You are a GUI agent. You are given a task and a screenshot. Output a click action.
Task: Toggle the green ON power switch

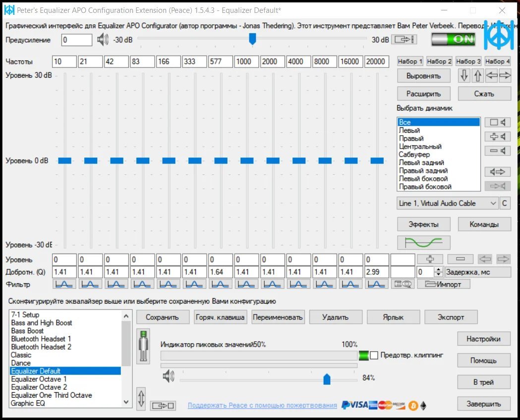pyautogui.click(x=454, y=40)
